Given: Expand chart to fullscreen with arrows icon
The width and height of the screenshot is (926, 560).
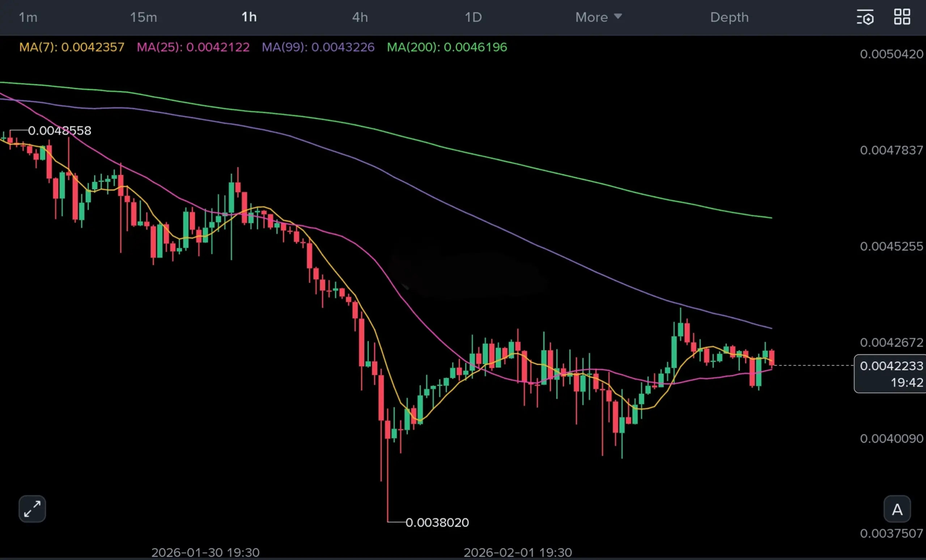Looking at the screenshot, I should (32, 509).
